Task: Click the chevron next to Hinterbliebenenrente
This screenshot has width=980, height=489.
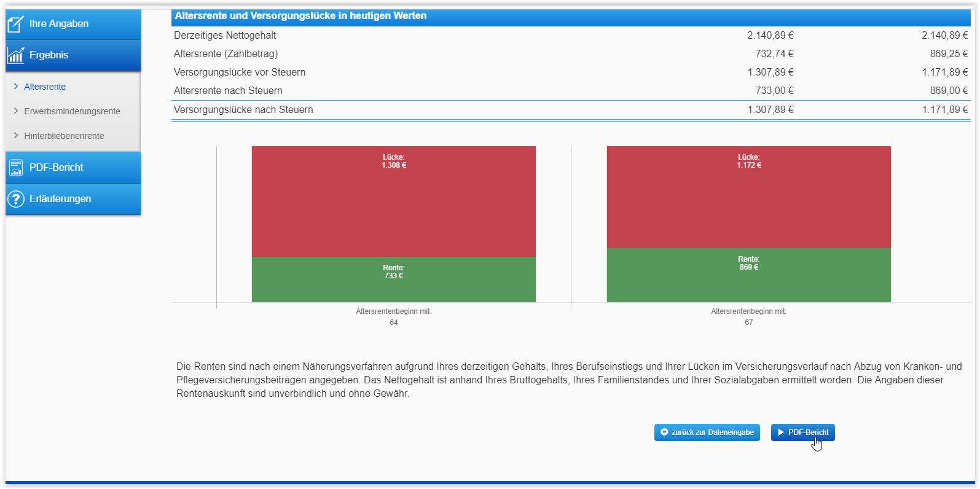Action: coord(16,136)
